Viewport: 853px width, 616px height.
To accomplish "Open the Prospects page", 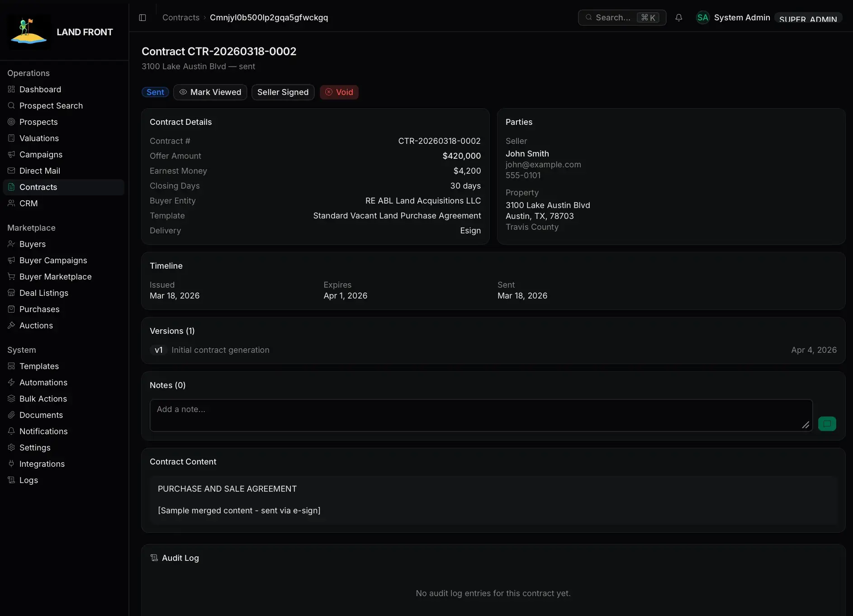I will coord(64,122).
